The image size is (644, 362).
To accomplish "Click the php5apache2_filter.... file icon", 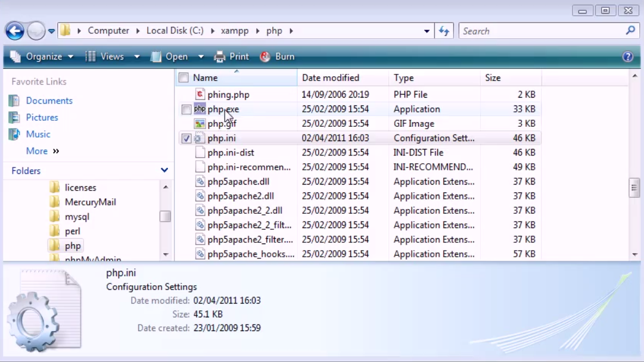I will click(x=200, y=239).
